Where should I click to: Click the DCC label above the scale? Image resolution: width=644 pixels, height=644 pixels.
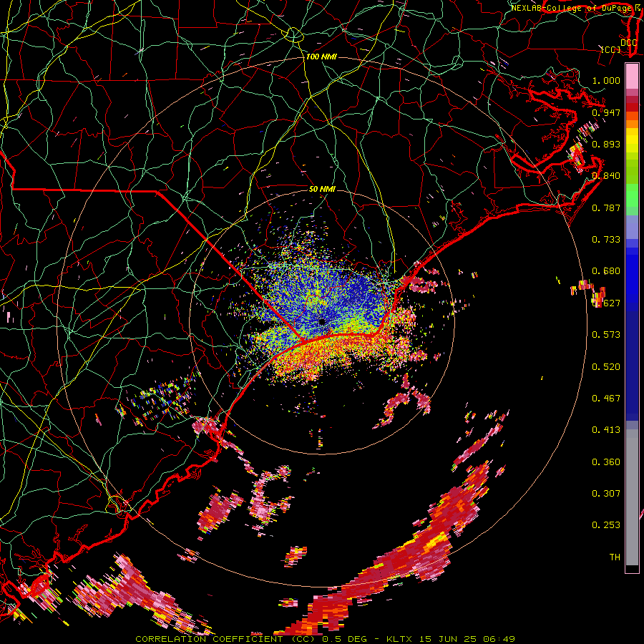(628, 42)
